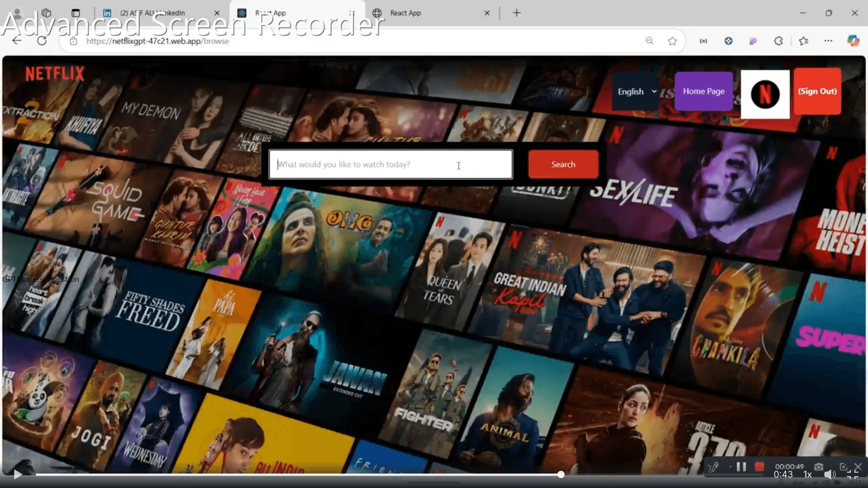Open the recorder's pen annotation tool

[713, 467]
